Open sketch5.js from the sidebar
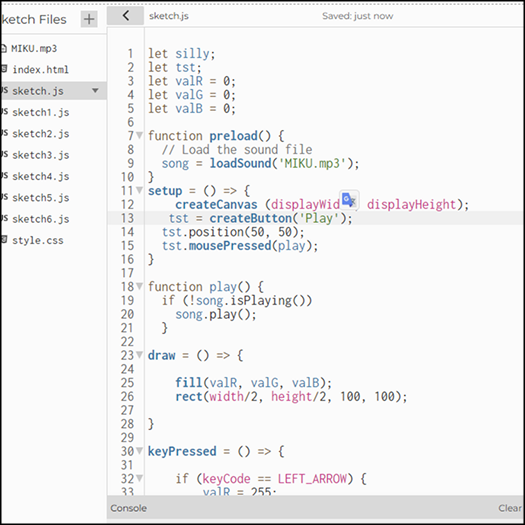Image resolution: width=525 pixels, height=525 pixels. [41, 198]
